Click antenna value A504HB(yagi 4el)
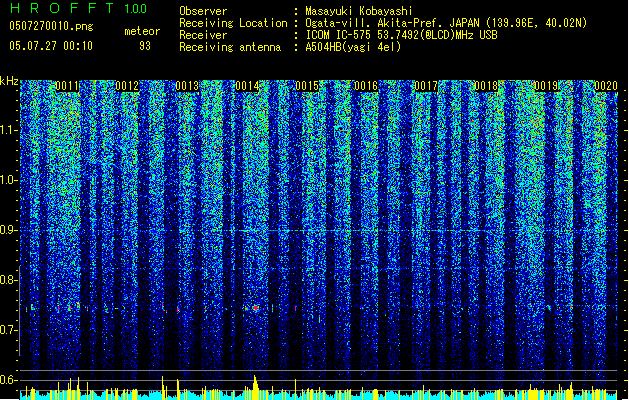The width and height of the screenshot is (629, 400). pyautogui.click(x=353, y=47)
